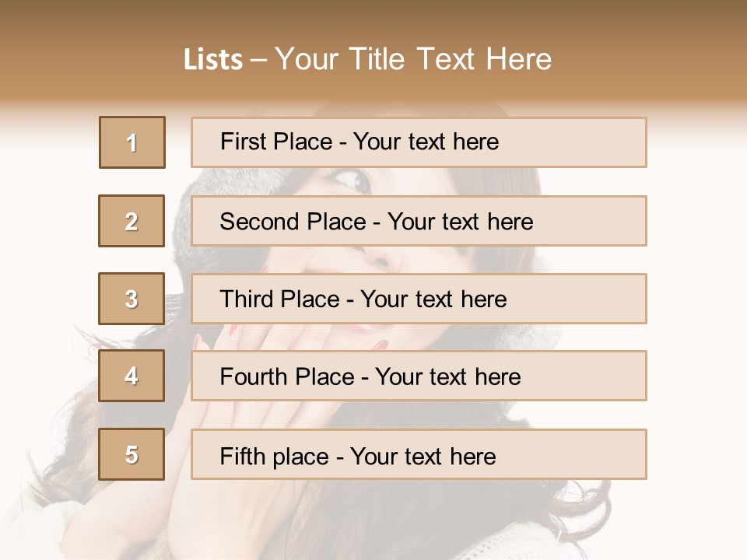Screen dimensions: 747x560
Task: Select the Second Place text bar
Action: click(x=419, y=221)
